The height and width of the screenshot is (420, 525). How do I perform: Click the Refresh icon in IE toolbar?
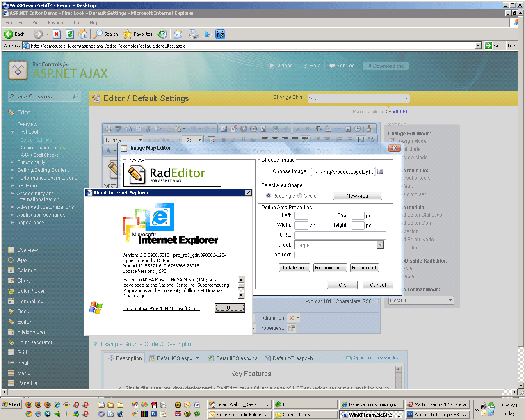pos(70,34)
